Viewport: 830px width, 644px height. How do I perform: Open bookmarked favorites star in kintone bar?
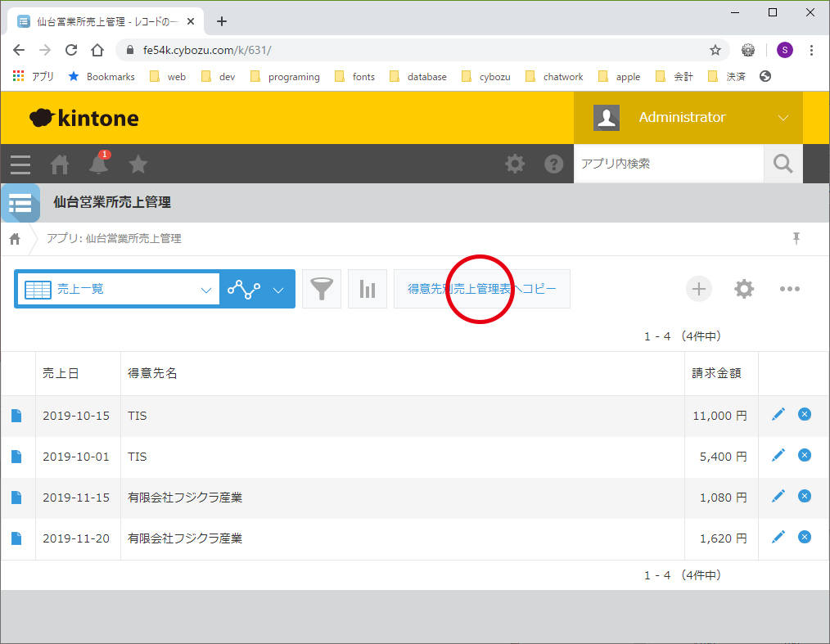click(138, 164)
